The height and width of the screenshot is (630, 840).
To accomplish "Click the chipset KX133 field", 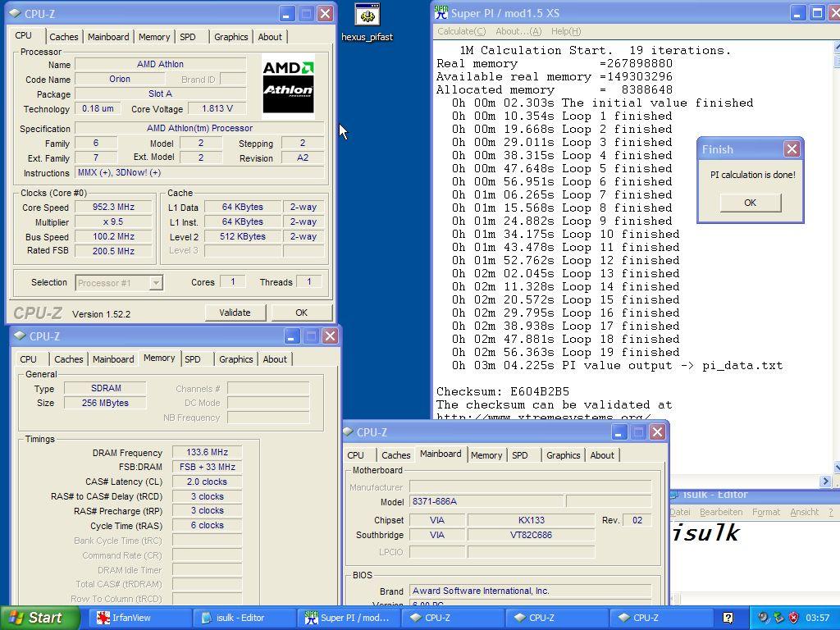I will coord(531,519).
